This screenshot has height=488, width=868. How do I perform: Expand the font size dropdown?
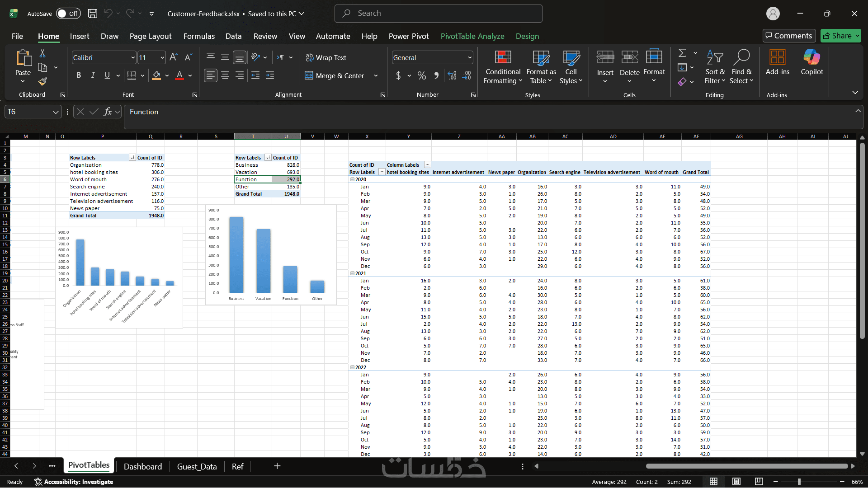[162, 57]
